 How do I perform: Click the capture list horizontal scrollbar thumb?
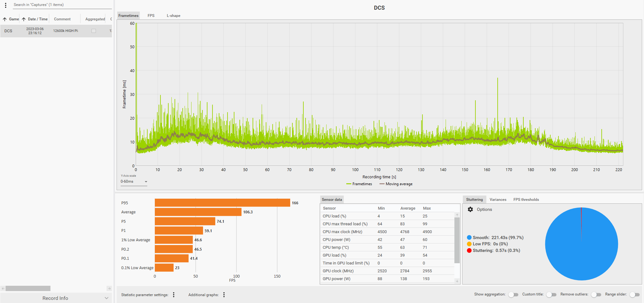pyautogui.click(x=28, y=289)
